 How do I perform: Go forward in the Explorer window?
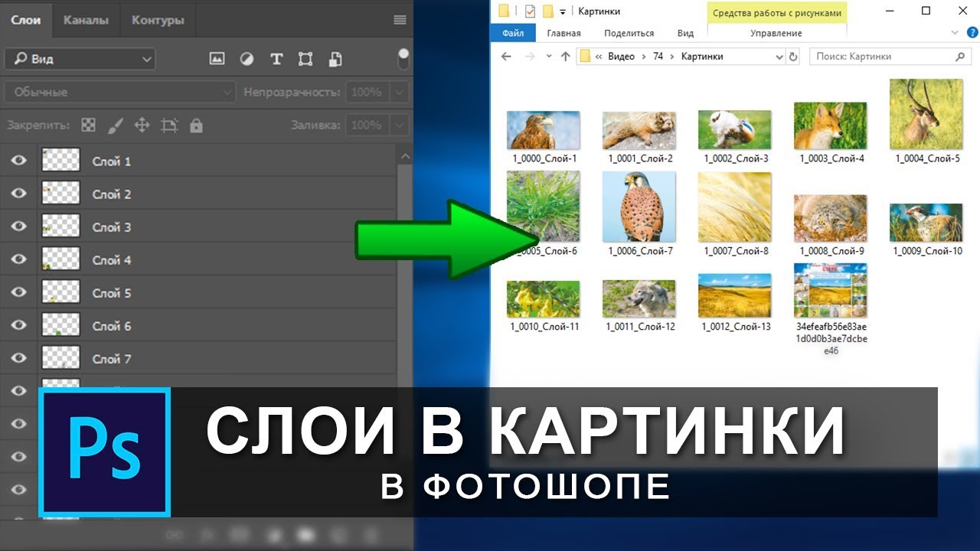(529, 56)
